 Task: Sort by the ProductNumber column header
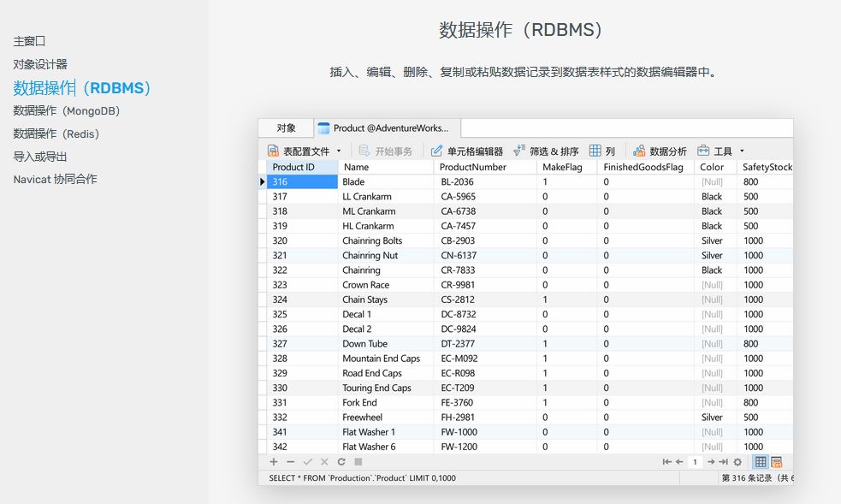(472, 167)
